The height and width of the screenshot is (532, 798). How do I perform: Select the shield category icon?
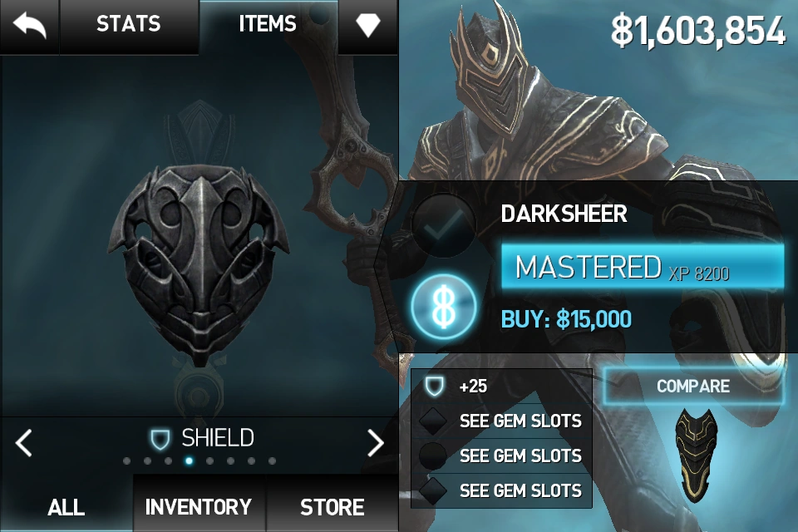click(x=160, y=440)
